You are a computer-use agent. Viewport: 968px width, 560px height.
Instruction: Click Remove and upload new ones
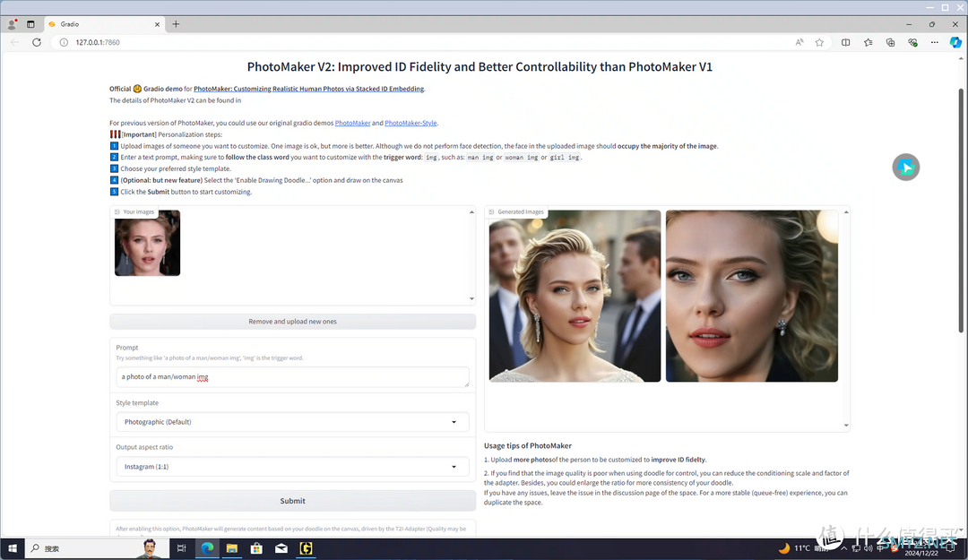tap(292, 322)
